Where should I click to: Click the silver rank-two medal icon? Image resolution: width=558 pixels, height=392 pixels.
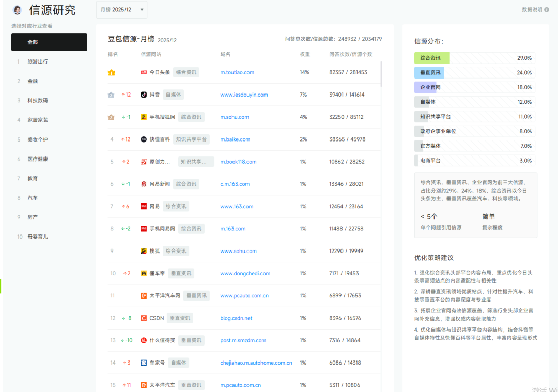[x=111, y=95]
